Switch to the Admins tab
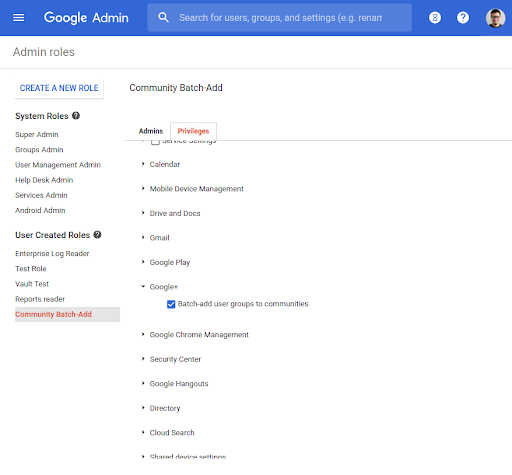Image resolution: width=512 pixels, height=475 pixels. (x=151, y=131)
